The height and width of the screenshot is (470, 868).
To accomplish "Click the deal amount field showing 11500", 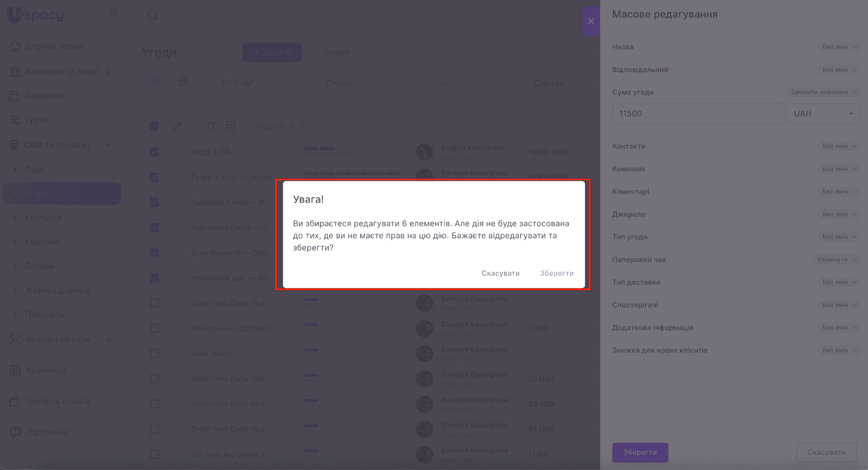I will point(698,113).
